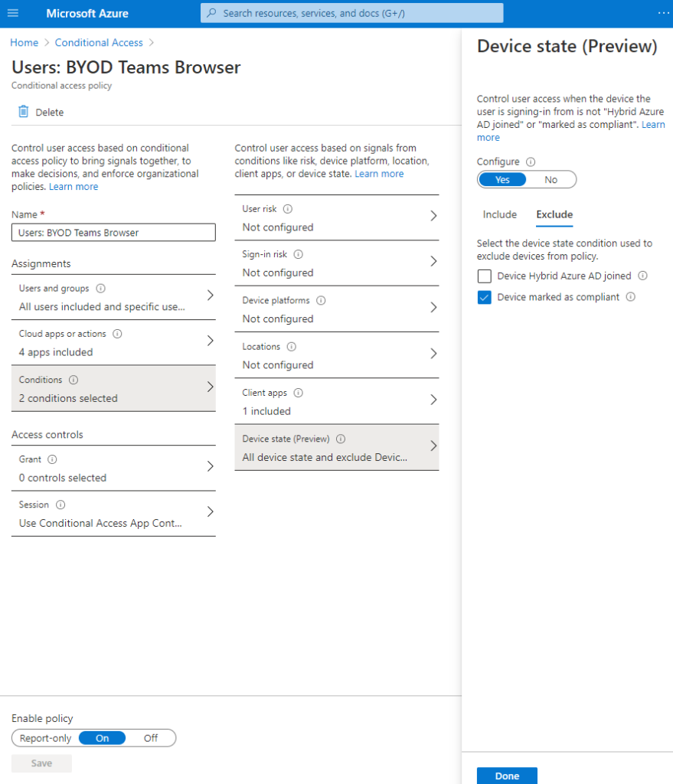
Task: Set Configure toggle to Yes
Action: pyautogui.click(x=502, y=179)
